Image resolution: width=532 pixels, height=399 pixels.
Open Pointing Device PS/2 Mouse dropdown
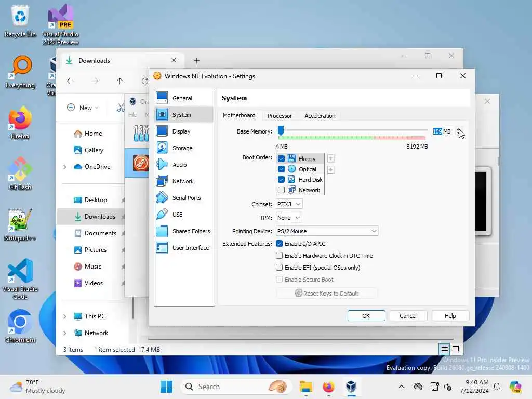pyautogui.click(x=327, y=231)
